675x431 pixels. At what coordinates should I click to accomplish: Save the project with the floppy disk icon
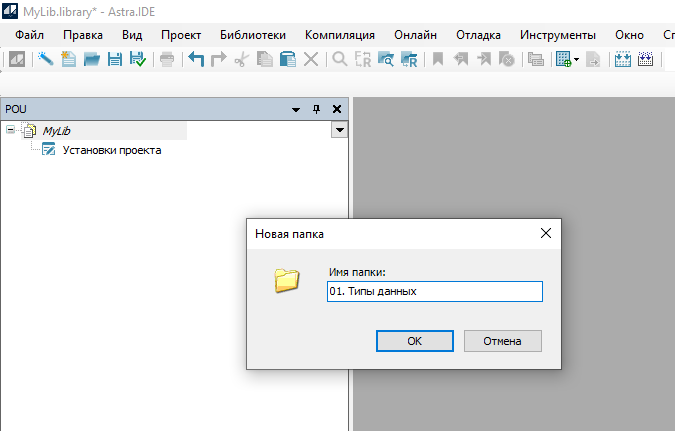pyautogui.click(x=115, y=59)
